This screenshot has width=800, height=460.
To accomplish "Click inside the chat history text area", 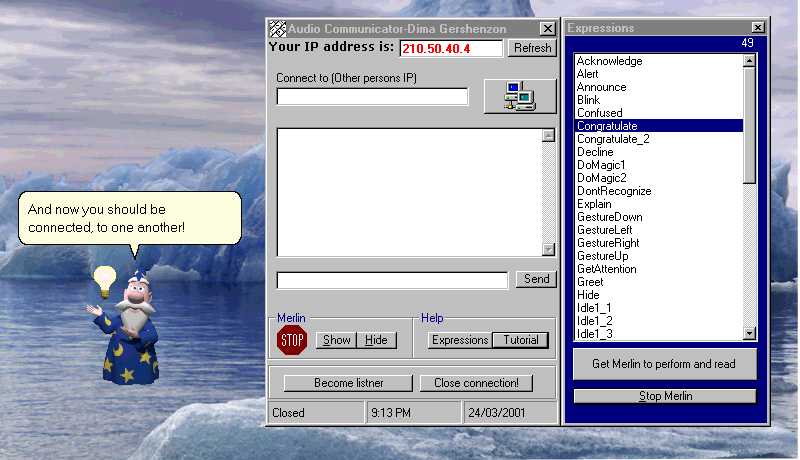I will pos(409,192).
